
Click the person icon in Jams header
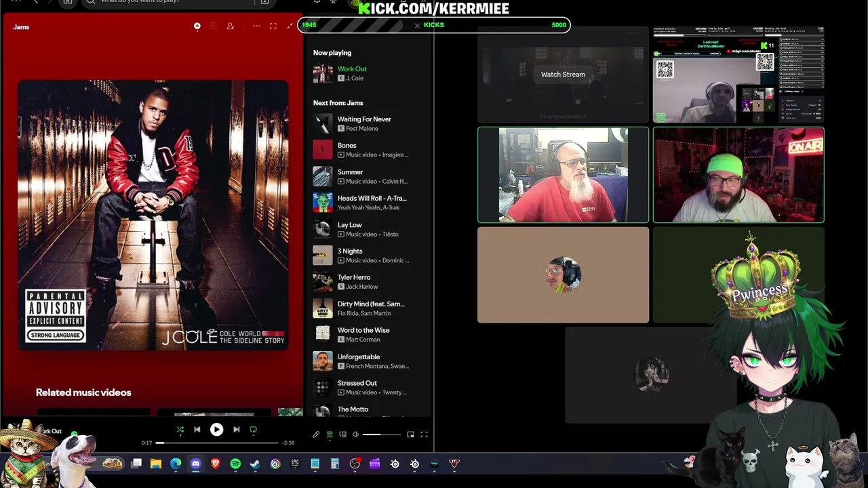tap(231, 26)
